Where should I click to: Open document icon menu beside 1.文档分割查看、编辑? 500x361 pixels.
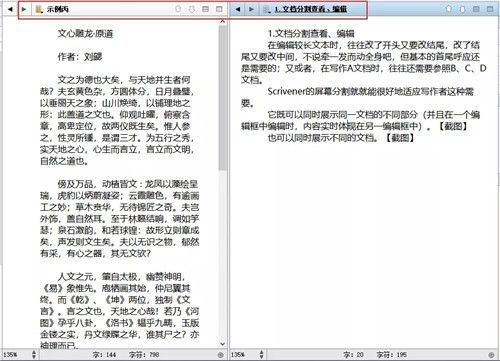point(267,9)
